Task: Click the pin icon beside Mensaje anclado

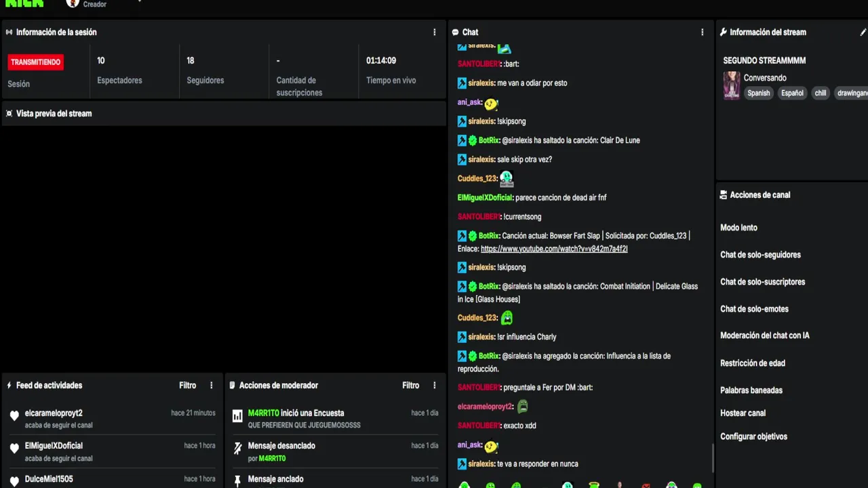Action: pos(237,481)
